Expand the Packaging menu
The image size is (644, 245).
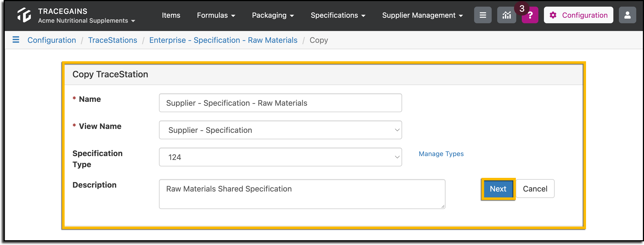[273, 15]
